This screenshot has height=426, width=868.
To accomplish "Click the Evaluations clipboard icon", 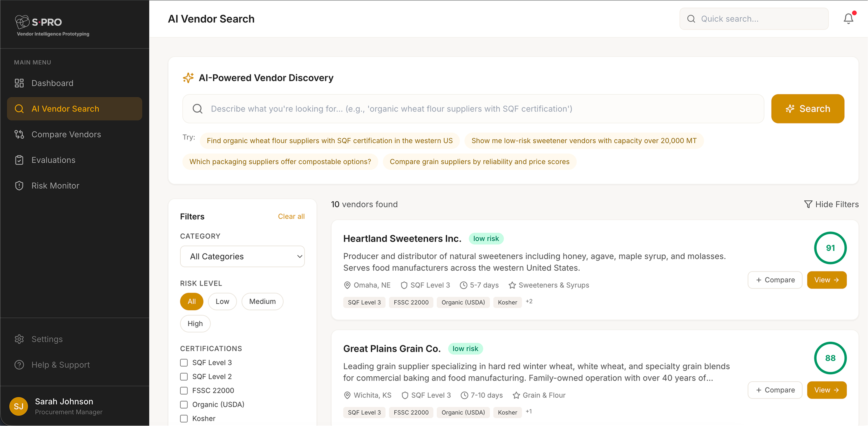I will click(x=19, y=160).
